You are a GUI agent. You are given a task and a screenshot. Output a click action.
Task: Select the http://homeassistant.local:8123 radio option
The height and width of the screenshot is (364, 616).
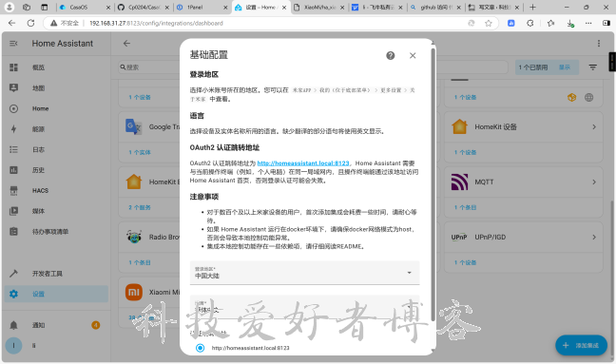pyautogui.click(x=200, y=348)
